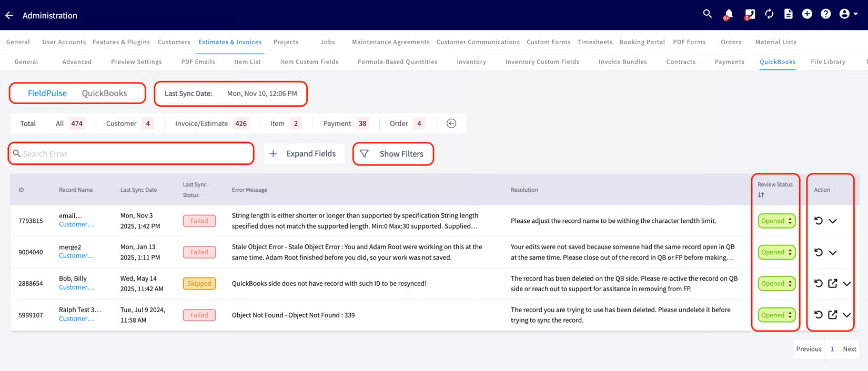Filter errors by Payment 38
This screenshot has height=371, width=868.
pyautogui.click(x=346, y=123)
